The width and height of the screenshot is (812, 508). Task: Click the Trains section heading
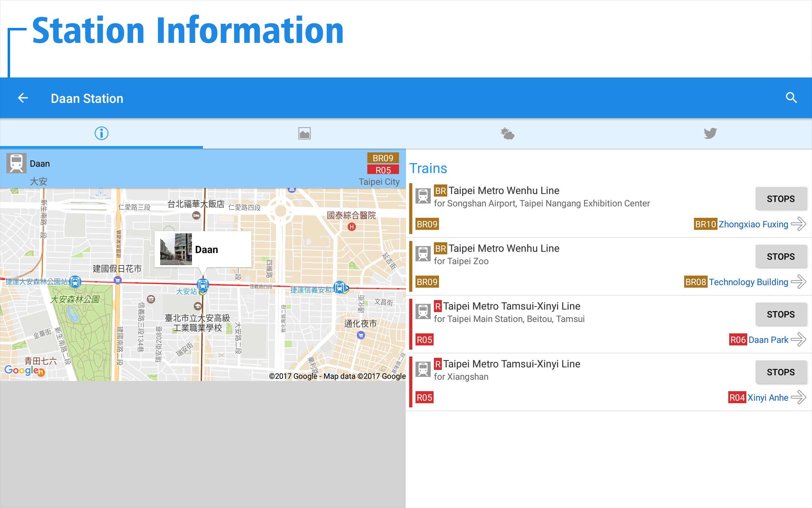[428, 168]
